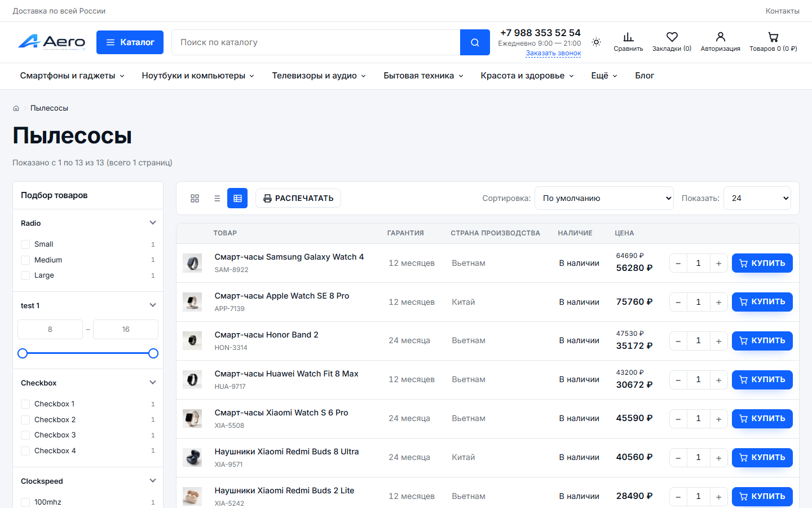
Task: Expand Ноутбуки и компьютеры menu
Action: point(198,76)
